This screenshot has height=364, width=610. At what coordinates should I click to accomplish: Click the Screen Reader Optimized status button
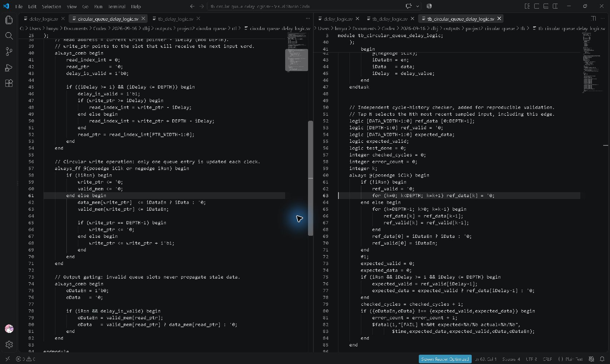click(x=445, y=359)
